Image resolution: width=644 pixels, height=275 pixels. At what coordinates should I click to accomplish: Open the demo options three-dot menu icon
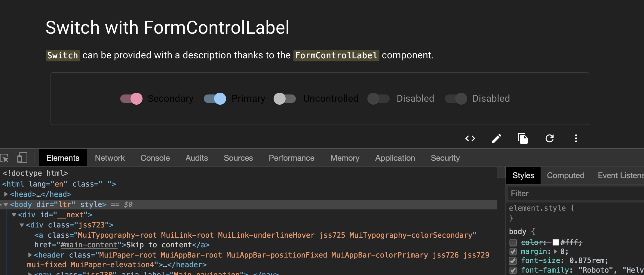coord(576,138)
